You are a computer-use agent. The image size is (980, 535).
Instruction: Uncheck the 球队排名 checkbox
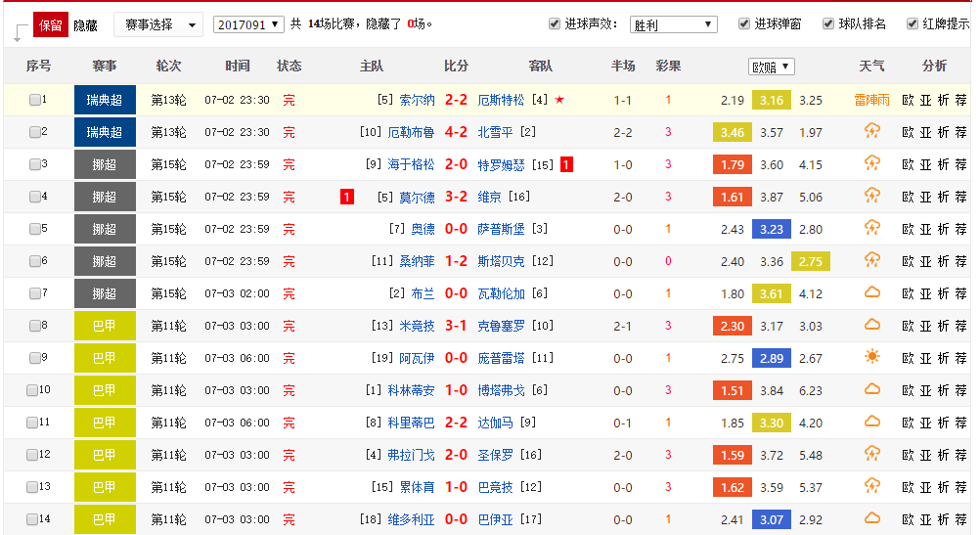coord(828,23)
